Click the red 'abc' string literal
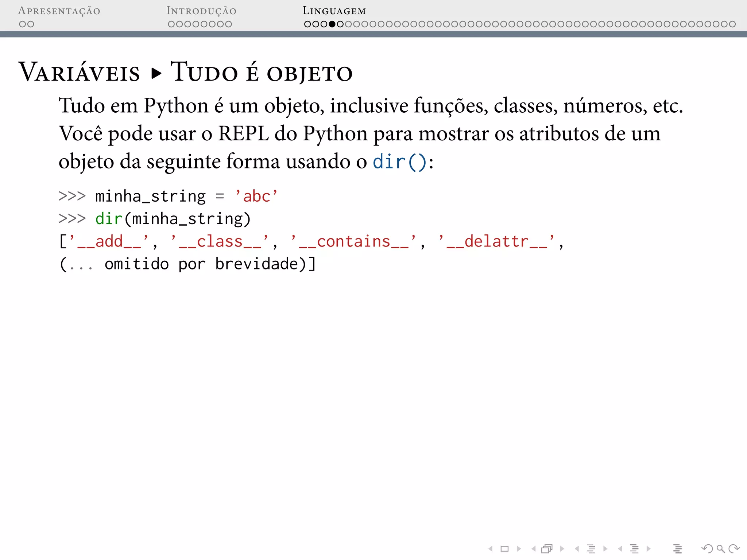This screenshot has height=560, width=747. [256, 196]
